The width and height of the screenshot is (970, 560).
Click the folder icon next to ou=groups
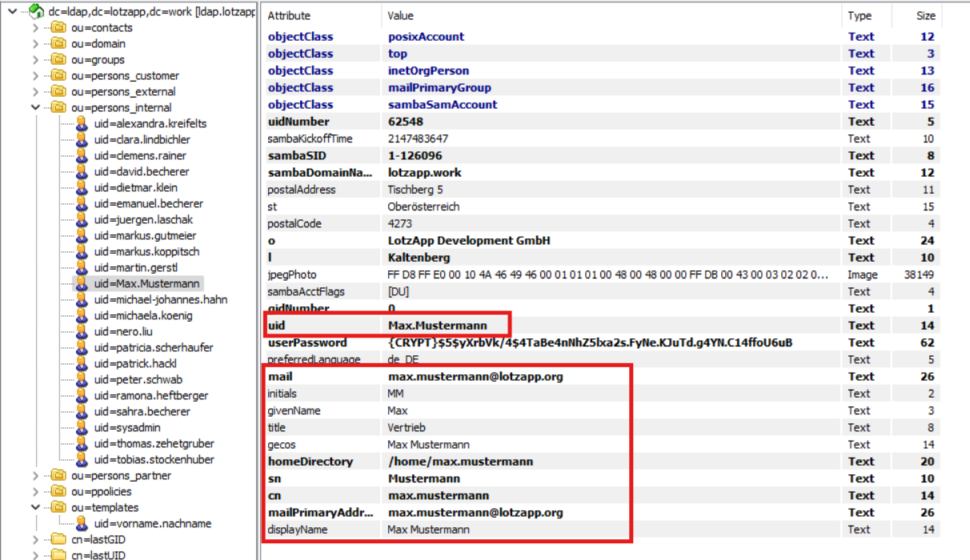(x=58, y=60)
